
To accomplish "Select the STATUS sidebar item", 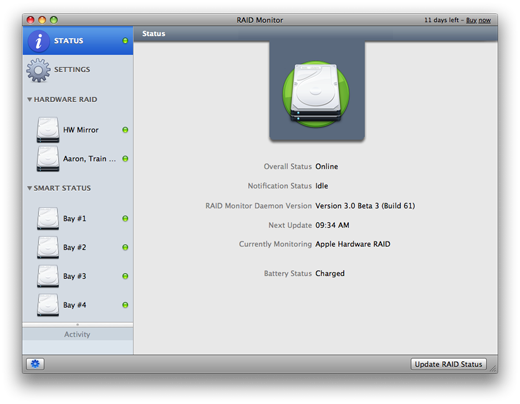I will pos(78,41).
